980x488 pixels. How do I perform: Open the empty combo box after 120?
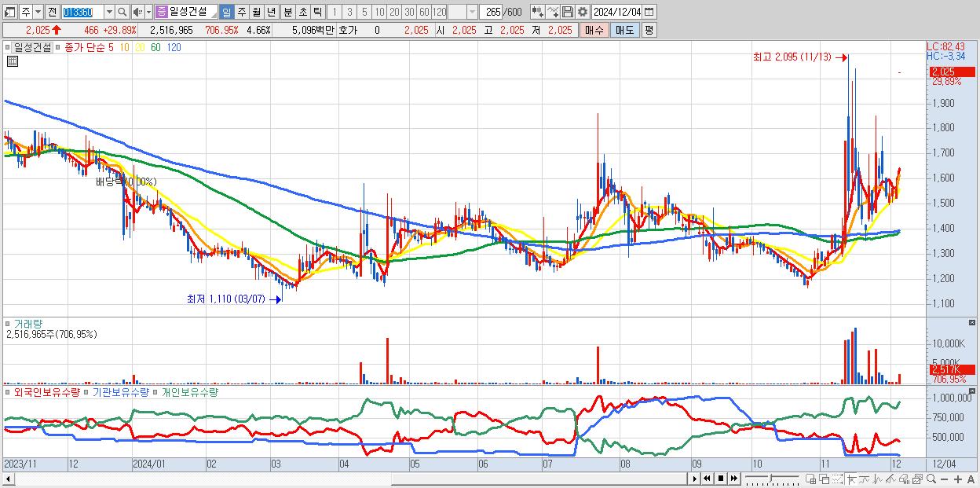pos(463,12)
